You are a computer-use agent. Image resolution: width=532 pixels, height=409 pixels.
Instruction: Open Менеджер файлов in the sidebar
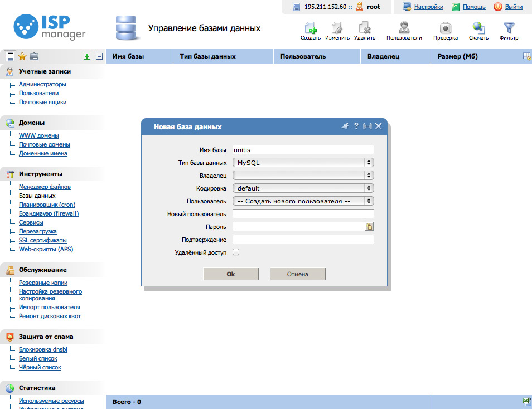(x=45, y=187)
